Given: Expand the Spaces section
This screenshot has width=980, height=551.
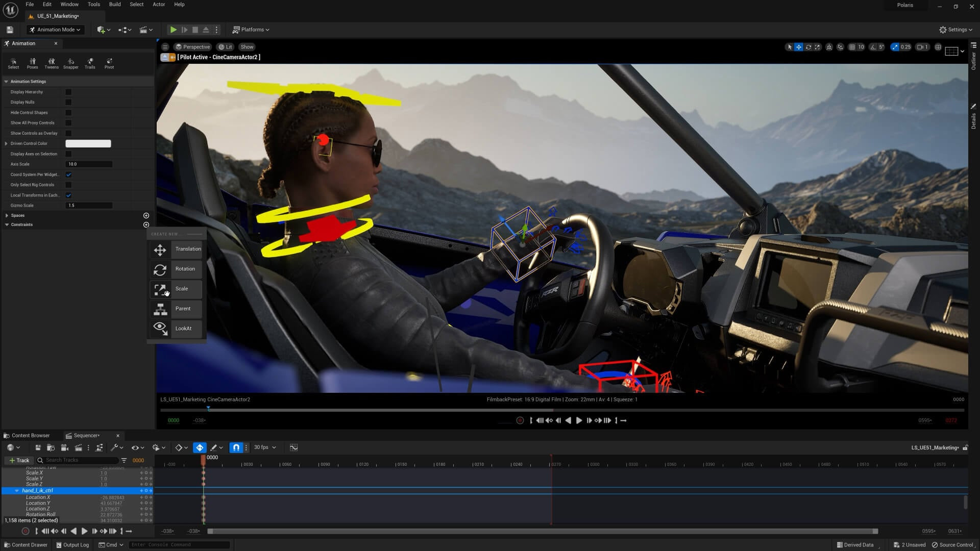Looking at the screenshot, I should [x=6, y=215].
